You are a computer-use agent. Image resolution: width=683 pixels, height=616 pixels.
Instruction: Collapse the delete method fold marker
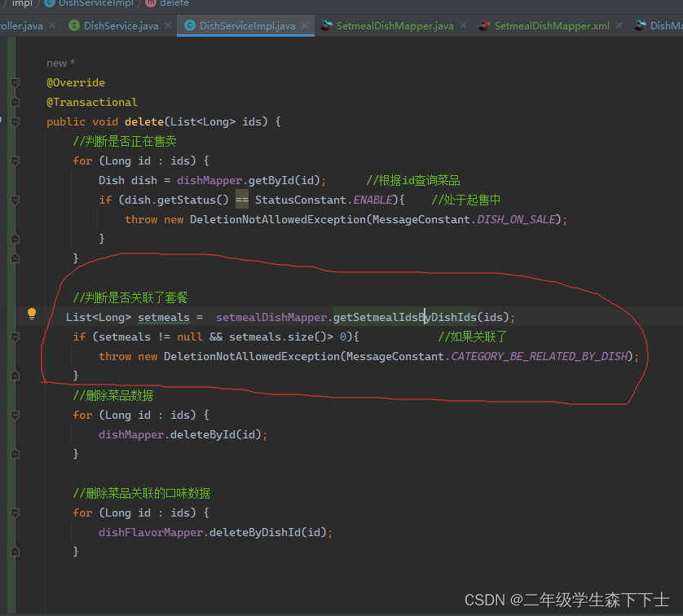(x=15, y=121)
